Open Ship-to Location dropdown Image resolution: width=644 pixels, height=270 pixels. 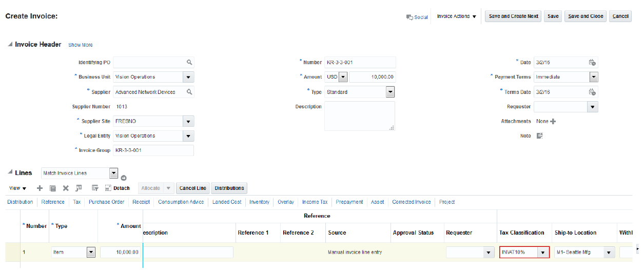pos(609,253)
